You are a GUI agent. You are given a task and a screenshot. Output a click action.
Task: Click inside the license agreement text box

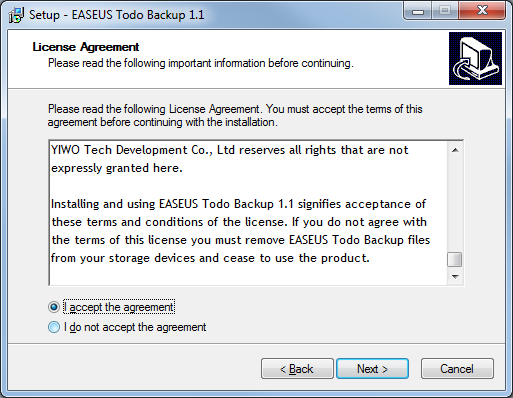[x=248, y=213]
